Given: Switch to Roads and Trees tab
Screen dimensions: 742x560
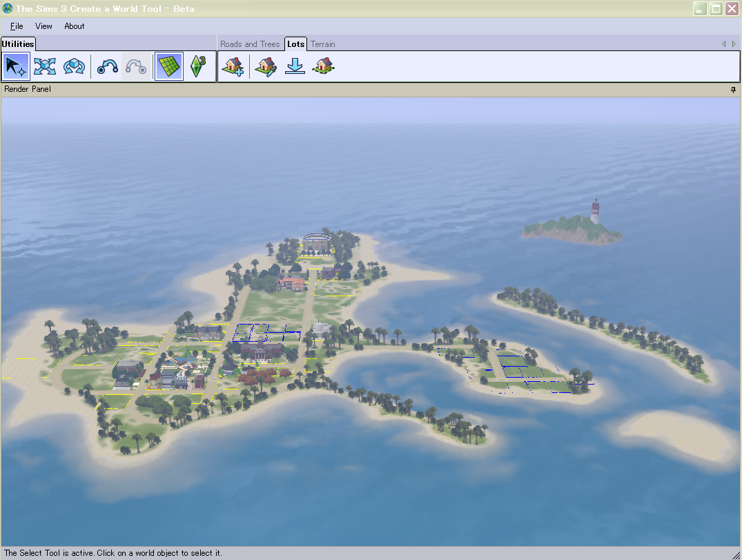Looking at the screenshot, I should click(x=250, y=44).
